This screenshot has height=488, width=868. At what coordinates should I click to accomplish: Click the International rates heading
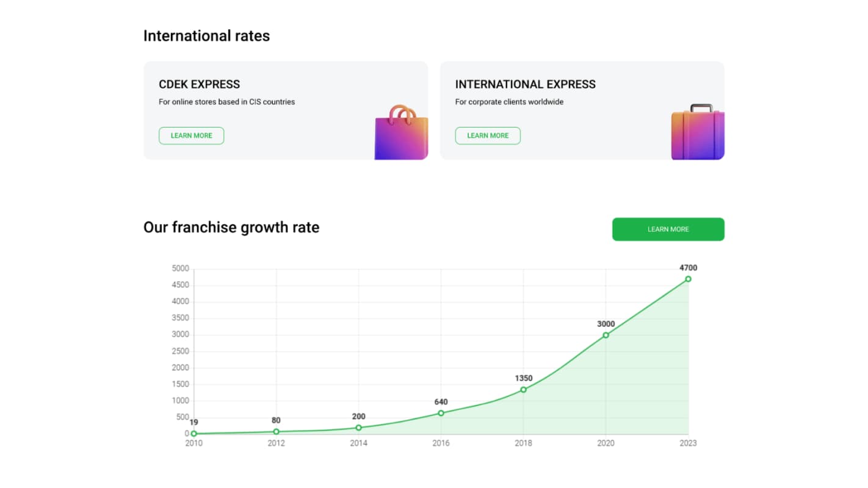coord(206,36)
